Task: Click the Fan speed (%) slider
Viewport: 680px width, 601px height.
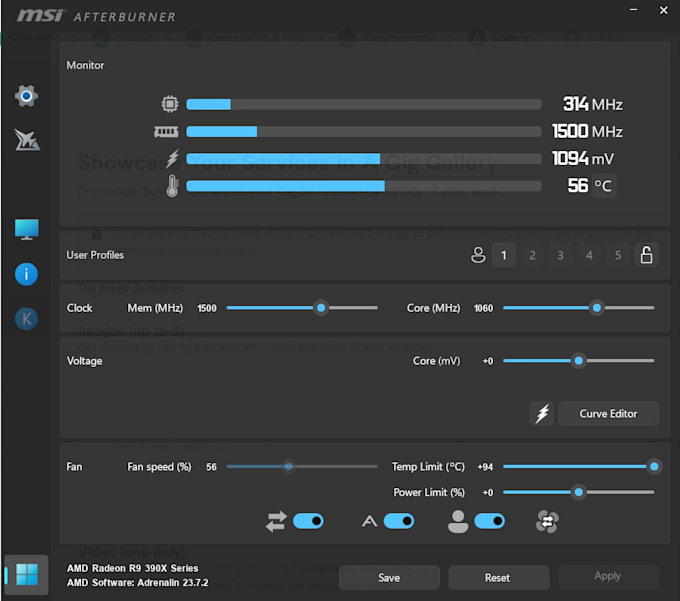Action: click(302, 467)
